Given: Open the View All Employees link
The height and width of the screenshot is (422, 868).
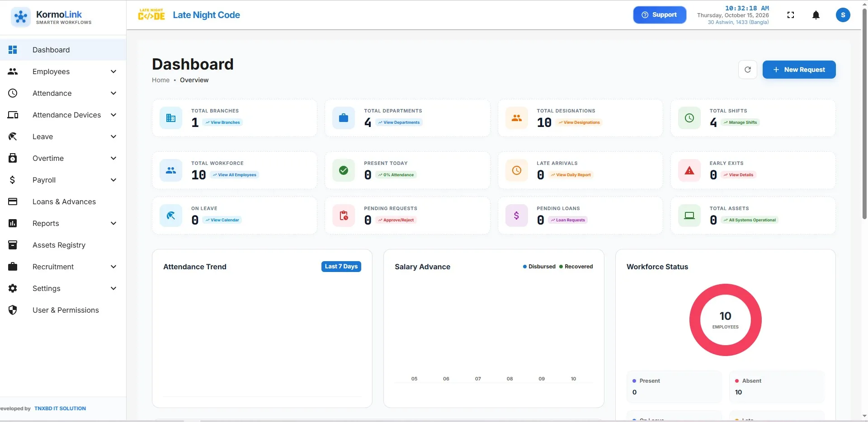Looking at the screenshot, I should (234, 175).
